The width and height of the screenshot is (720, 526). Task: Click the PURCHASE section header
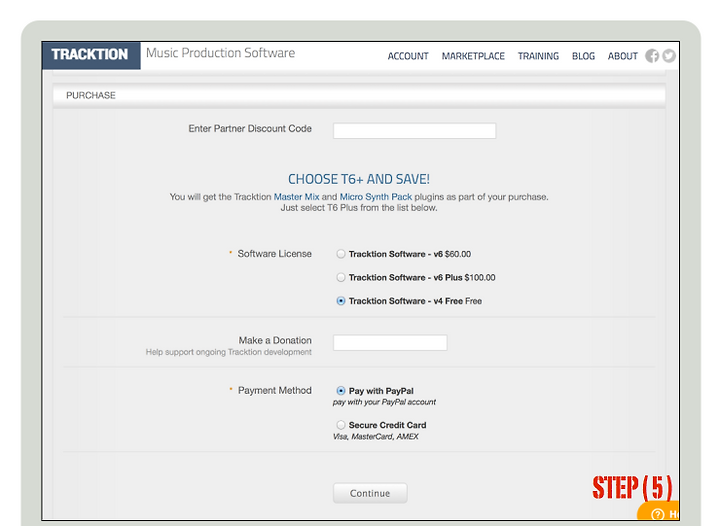coord(359,95)
